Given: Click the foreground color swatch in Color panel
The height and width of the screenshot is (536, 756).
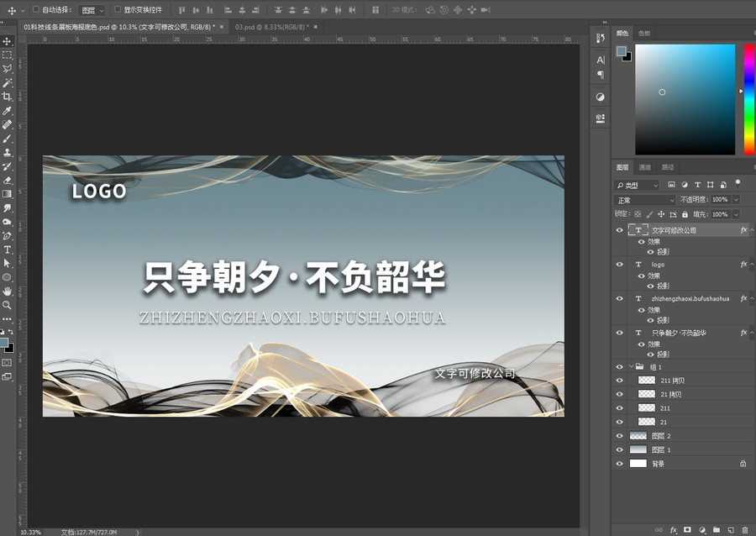Looking at the screenshot, I should (x=622, y=51).
